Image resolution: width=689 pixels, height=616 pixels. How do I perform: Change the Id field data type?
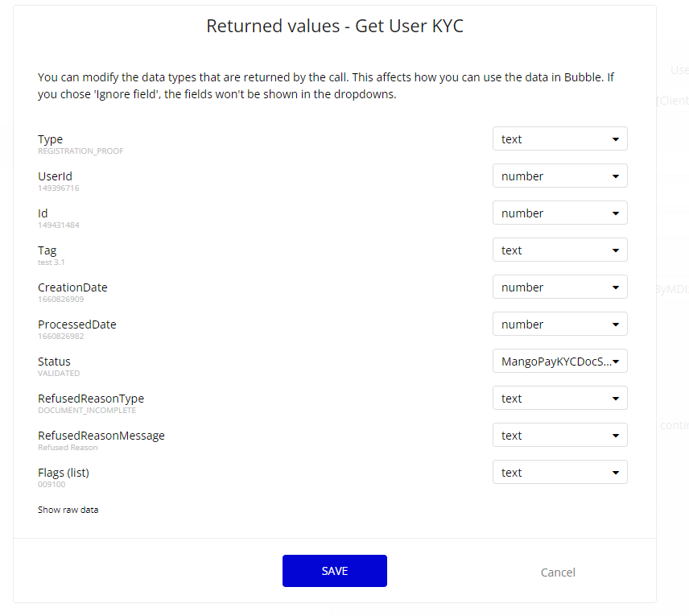click(x=560, y=213)
